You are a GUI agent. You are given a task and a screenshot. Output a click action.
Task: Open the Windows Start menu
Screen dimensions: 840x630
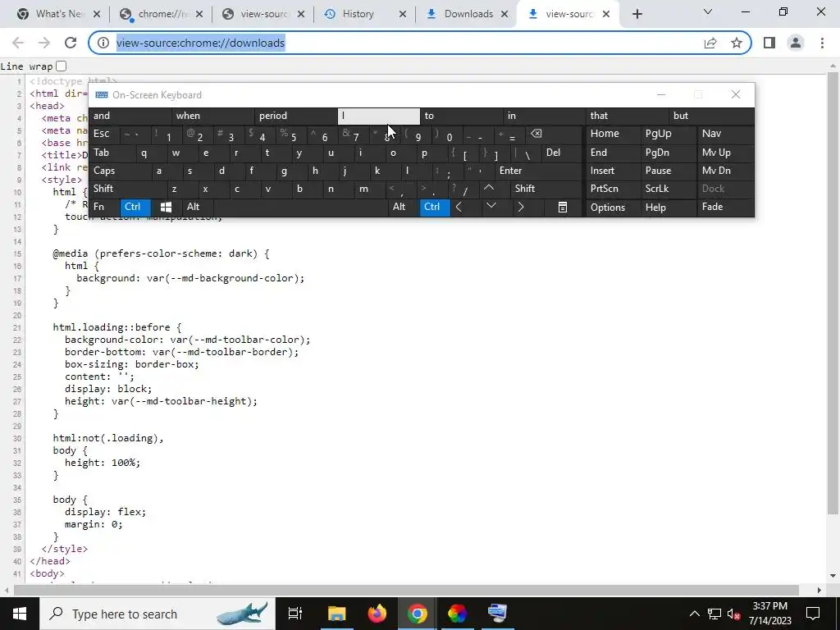[20, 614]
